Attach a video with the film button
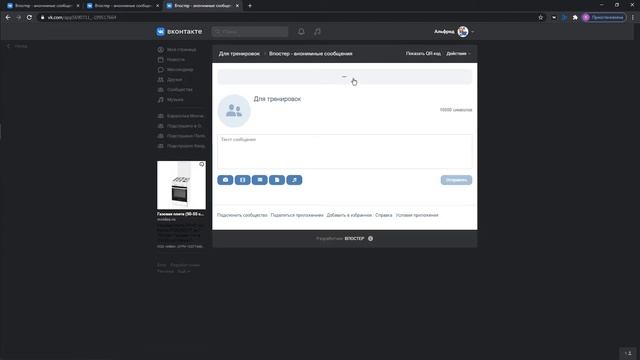This screenshot has height=360, width=640. (242, 180)
